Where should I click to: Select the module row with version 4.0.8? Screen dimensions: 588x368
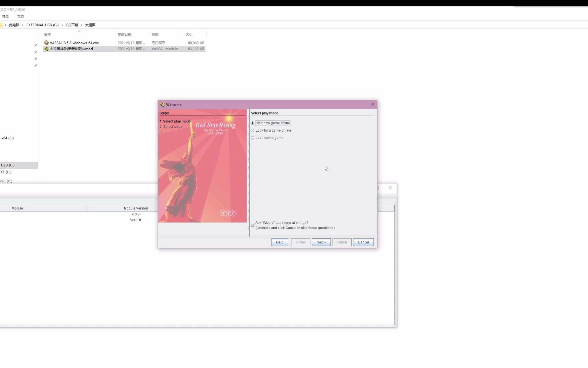[x=79, y=214]
